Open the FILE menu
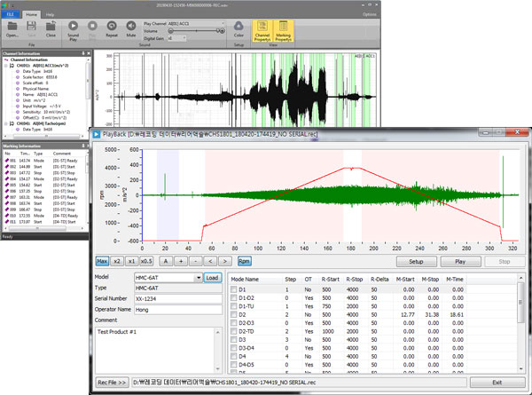This screenshot has width=532, height=395. click(9, 15)
